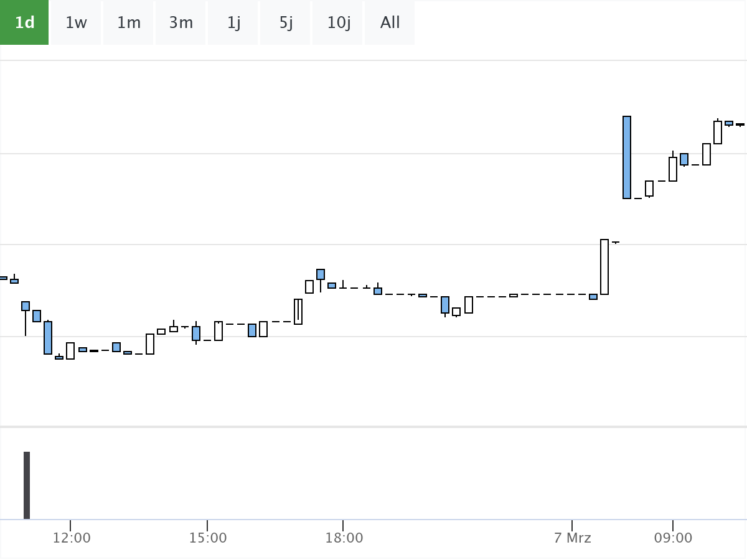Click the tallest blue candlestick after 7 Mrz
Screen dimensions: 747x560
coord(627,157)
